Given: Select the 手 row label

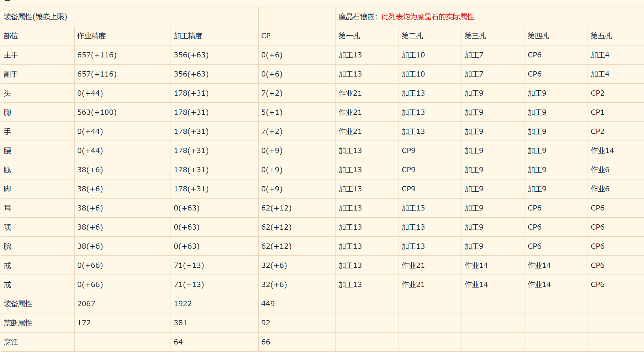Looking at the screenshot, I should [x=8, y=131].
